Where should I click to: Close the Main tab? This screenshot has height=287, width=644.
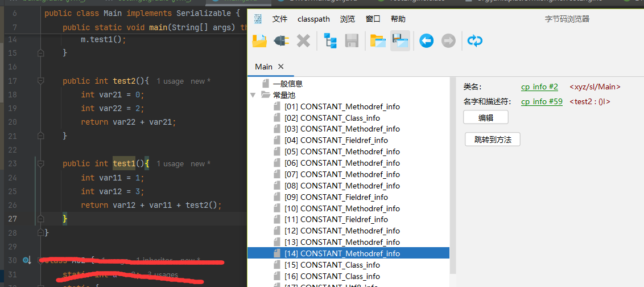pos(280,67)
